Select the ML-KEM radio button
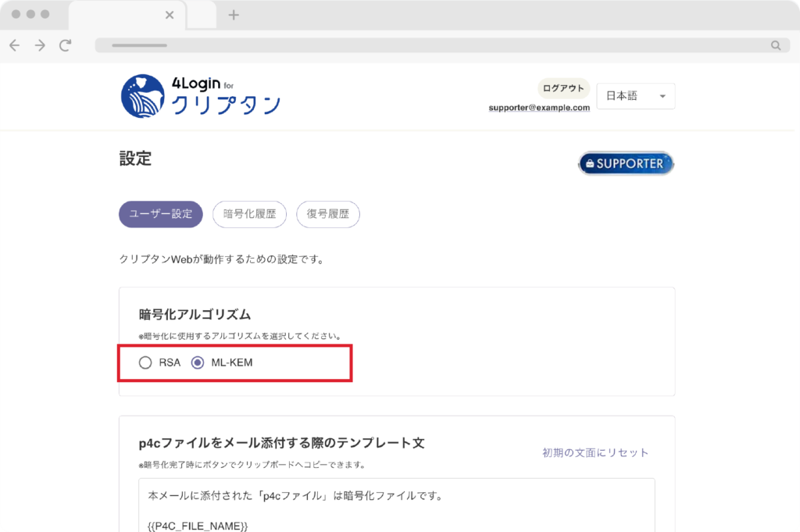Image resolution: width=800 pixels, height=532 pixels. coord(198,362)
